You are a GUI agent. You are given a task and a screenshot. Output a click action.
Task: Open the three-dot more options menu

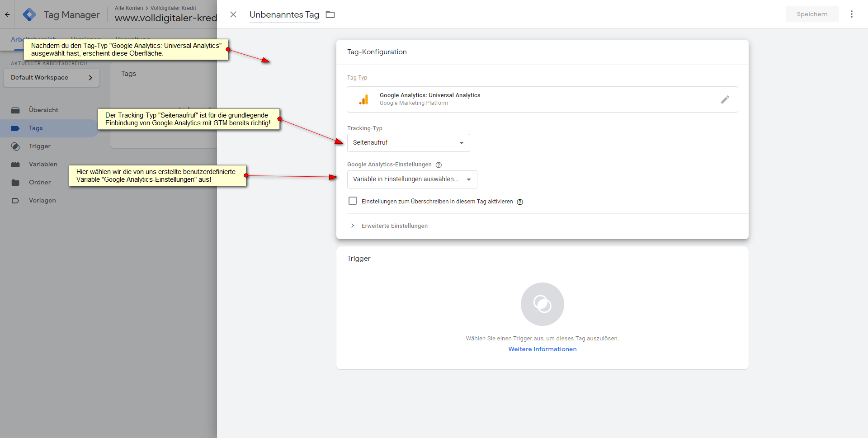pyautogui.click(x=852, y=14)
